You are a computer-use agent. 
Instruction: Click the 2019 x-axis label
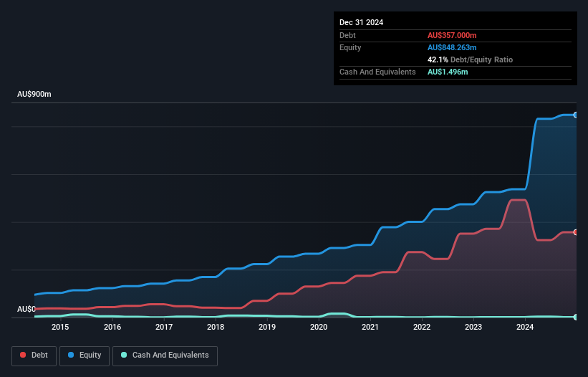267,327
